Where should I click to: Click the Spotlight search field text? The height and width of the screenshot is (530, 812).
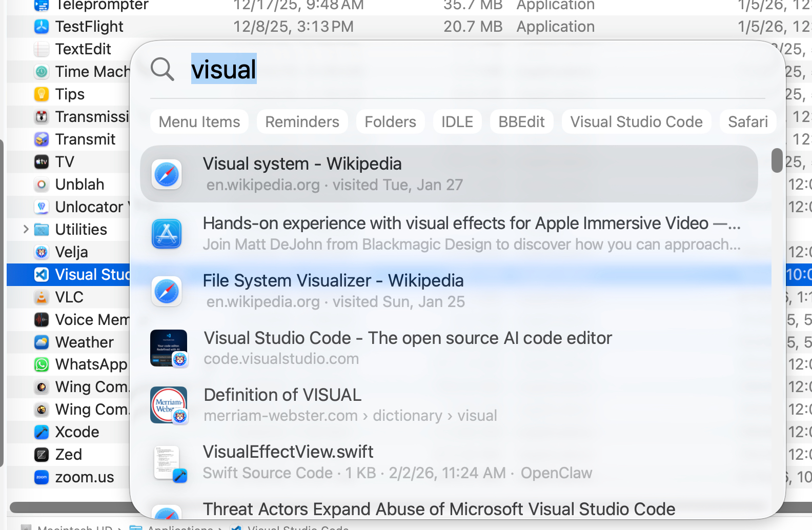point(224,69)
